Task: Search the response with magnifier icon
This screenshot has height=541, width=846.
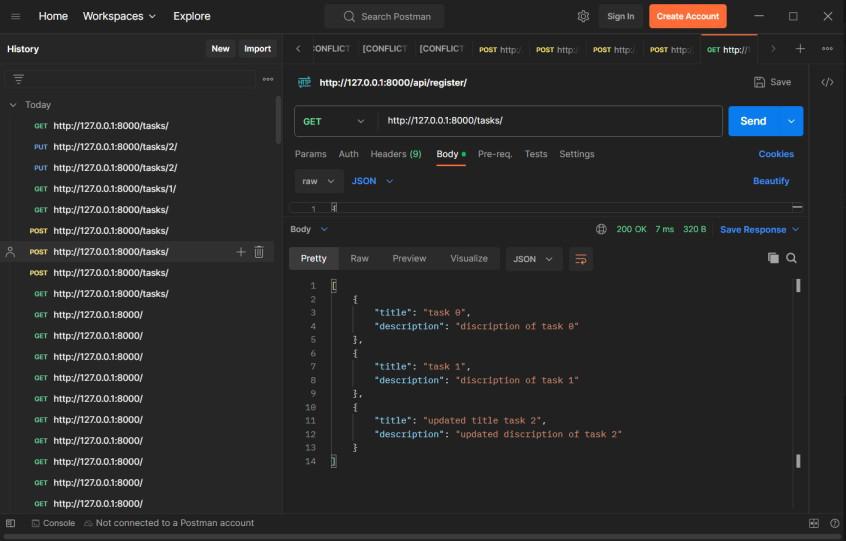Action: [791, 258]
